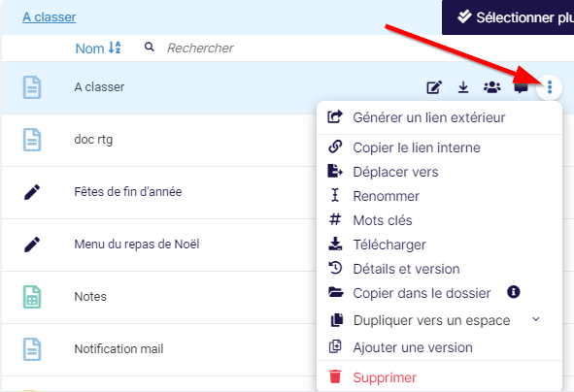This screenshot has width=574, height=392.
Task: Click the comment bubble icon on A classer row
Action: [x=521, y=88]
